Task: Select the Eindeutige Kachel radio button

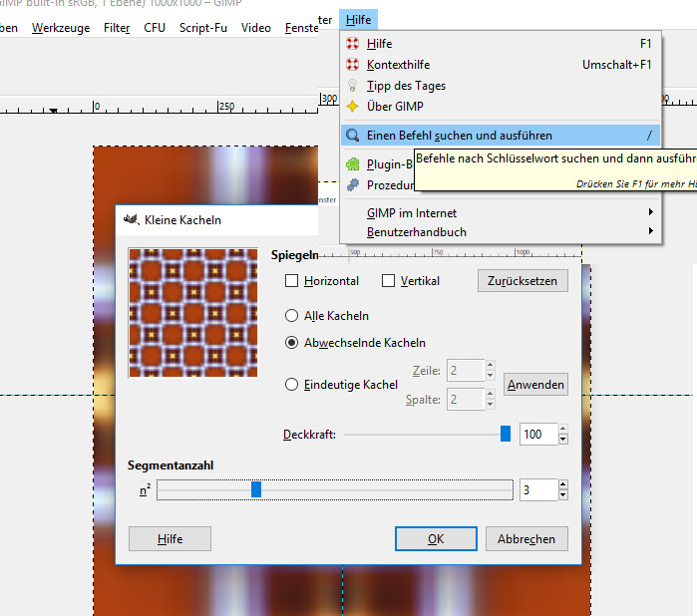Action: tap(292, 385)
